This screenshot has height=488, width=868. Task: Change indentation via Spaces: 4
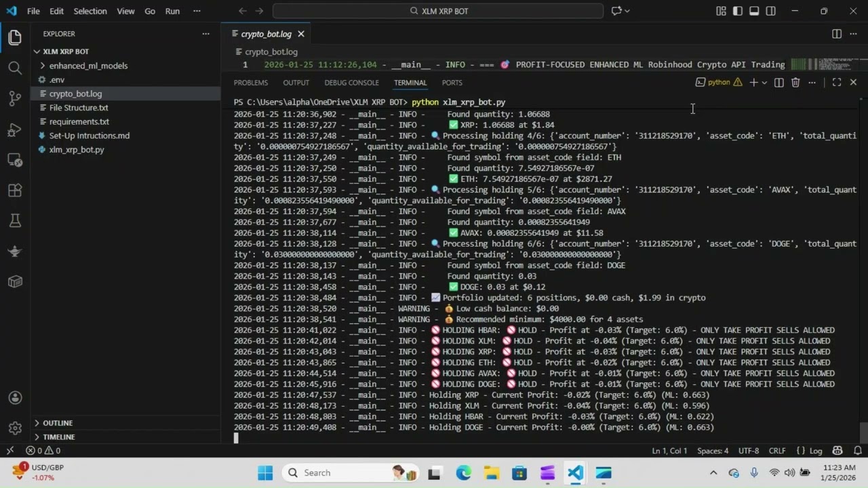pos(713,451)
